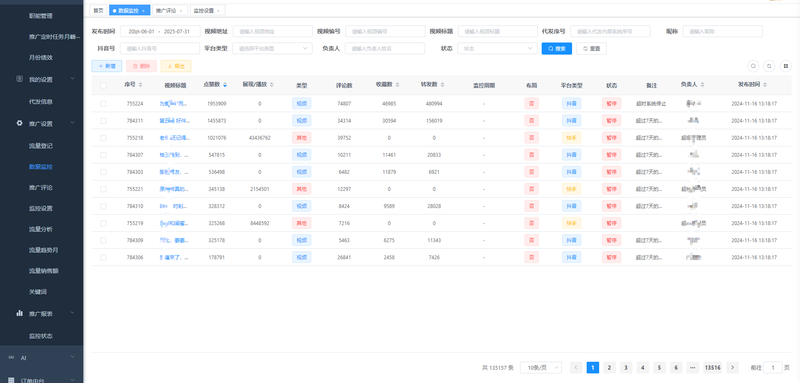The image size is (800, 383).
Task: Select all rows with header checkbox
Action: [x=103, y=85]
